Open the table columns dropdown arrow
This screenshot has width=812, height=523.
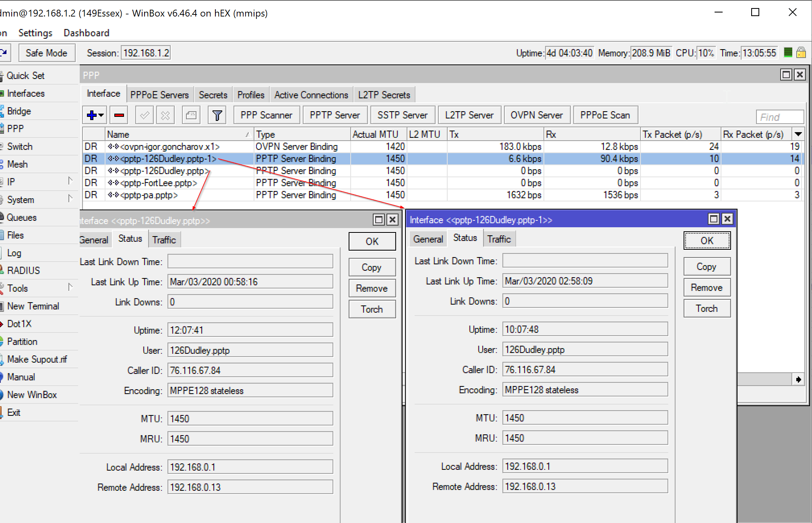(x=798, y=134)
